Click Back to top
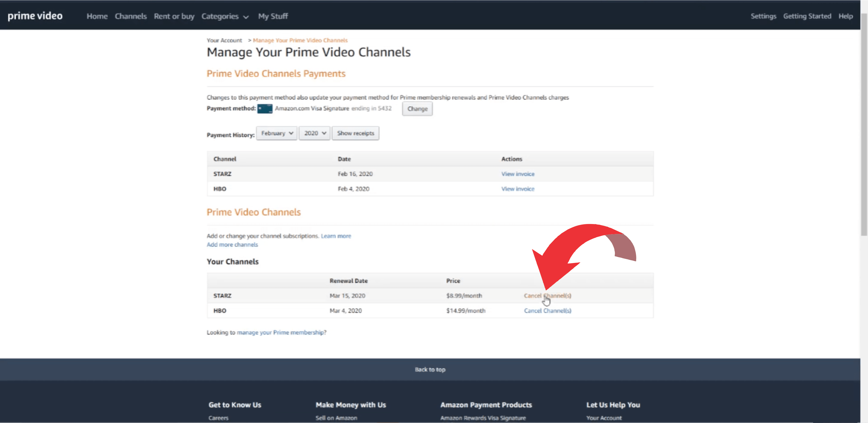 (x=430, y=369)
